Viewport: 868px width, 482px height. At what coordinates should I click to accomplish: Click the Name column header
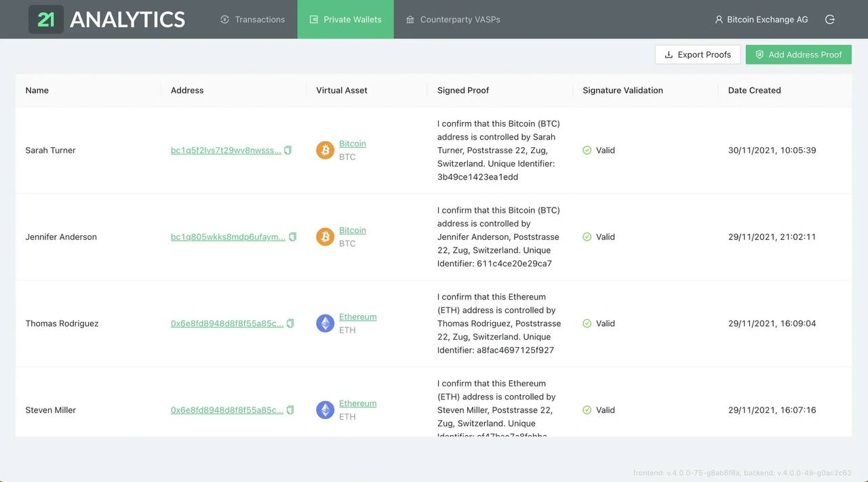[37, 90]
